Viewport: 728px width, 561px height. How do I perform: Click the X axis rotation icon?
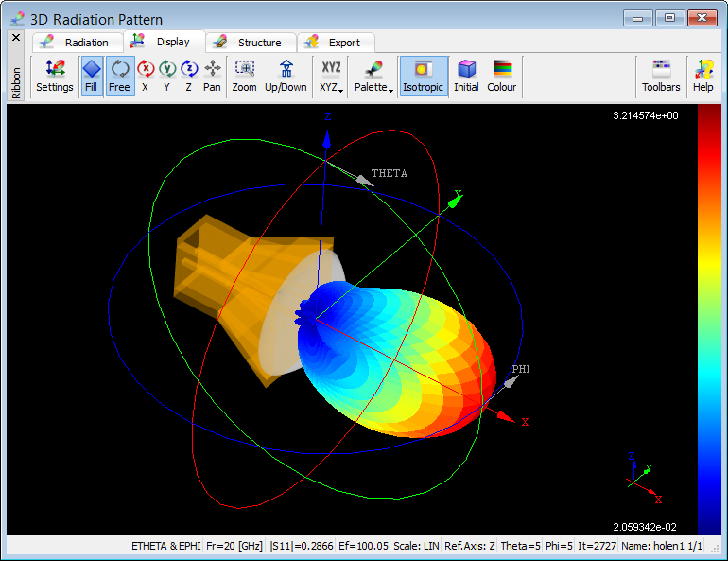[x=146, y=76]
